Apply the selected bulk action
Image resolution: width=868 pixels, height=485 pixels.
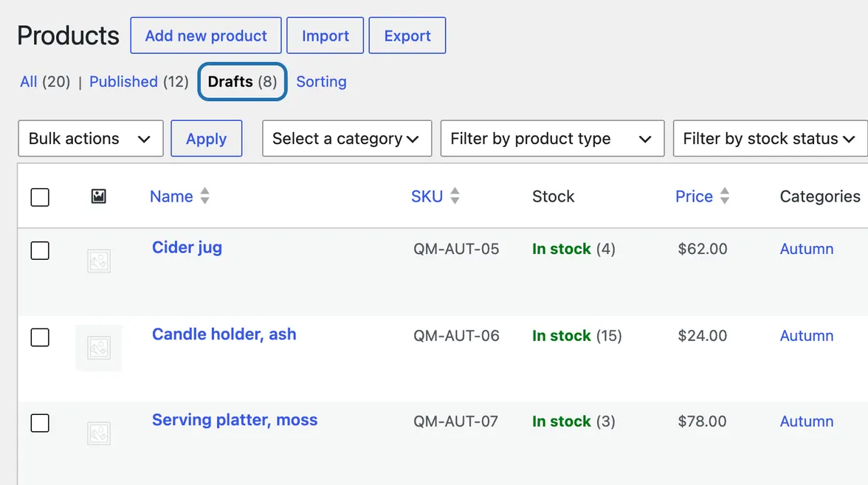(x=207, y=139)
